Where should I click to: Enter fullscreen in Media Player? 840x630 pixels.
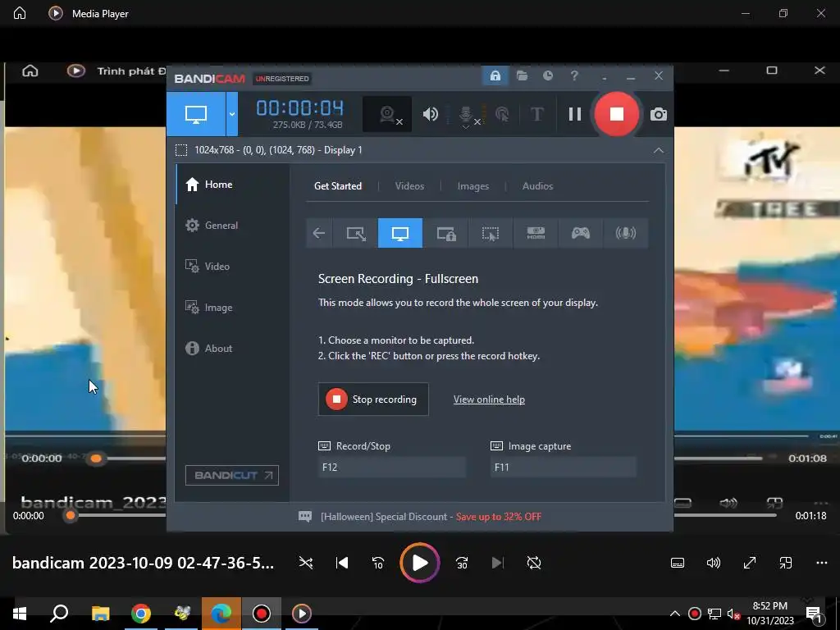(x=750, y=563)
